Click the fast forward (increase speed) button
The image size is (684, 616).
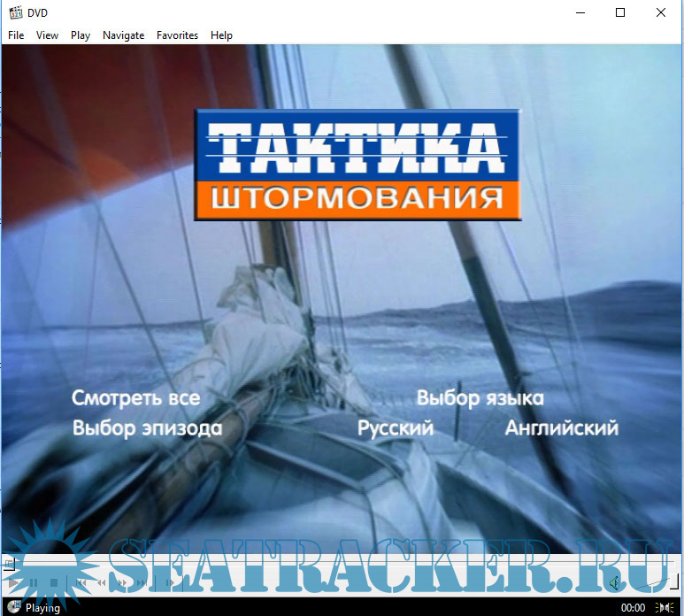click(x=122, y=583)
